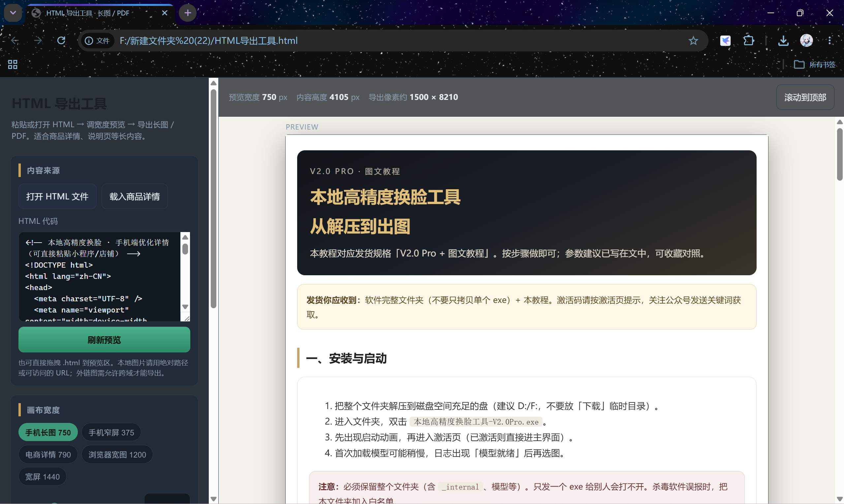The width and height of the screenshot is (844, 504).
Task: Click the 刷新预览 green button
Action: click(x=104, y=340)
